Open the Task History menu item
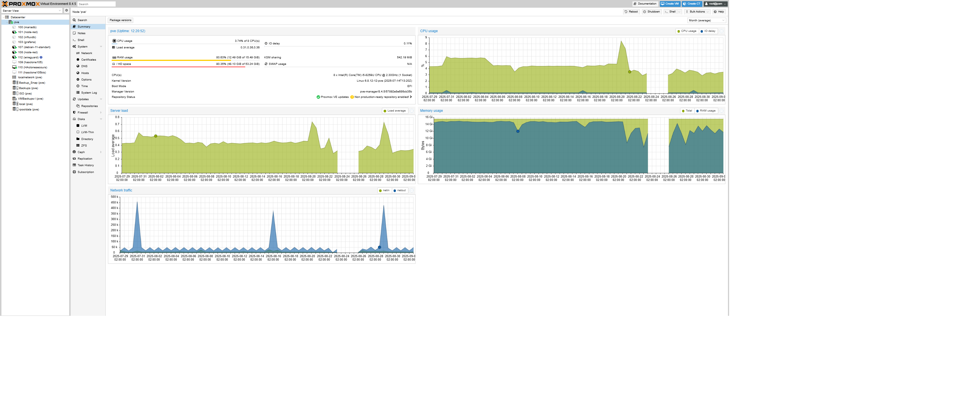The height and width of the screenshot is (404, 980). (x=86, y=165)
